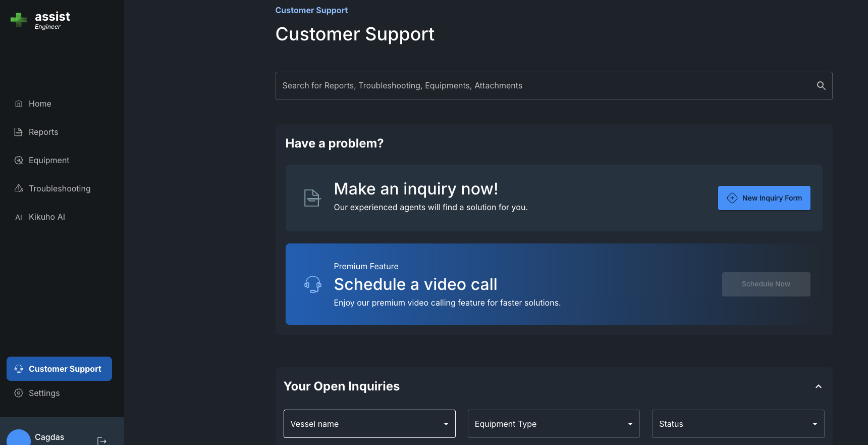Open the Equipment Type dropdown
This screenshot has height=445, width=868.
click(x=554, y=424)
